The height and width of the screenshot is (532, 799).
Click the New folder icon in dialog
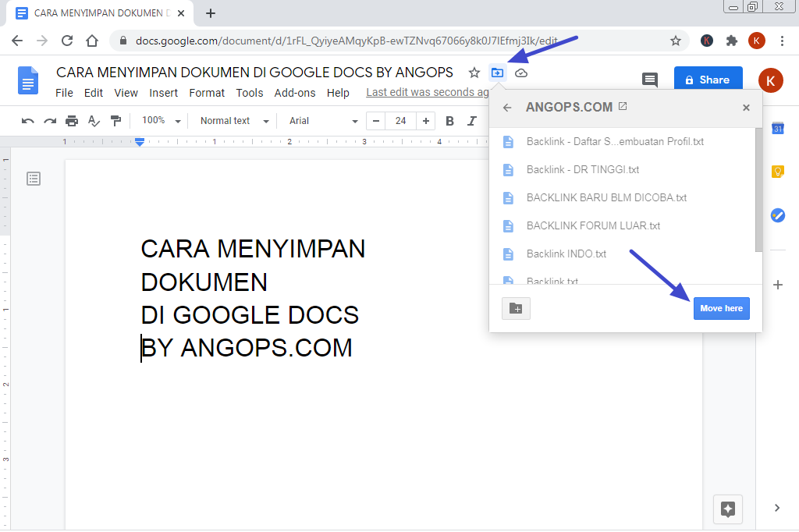(516, 308)
